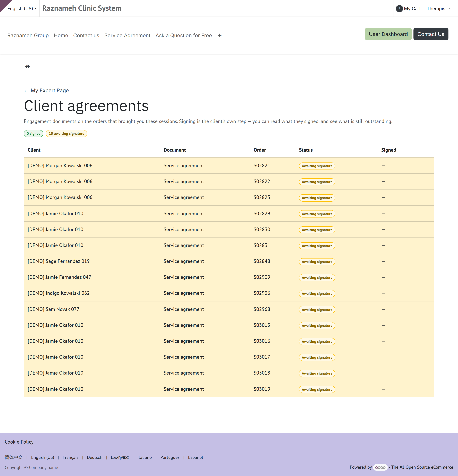Open the Raznameh Group menu item

coord(28,35)
